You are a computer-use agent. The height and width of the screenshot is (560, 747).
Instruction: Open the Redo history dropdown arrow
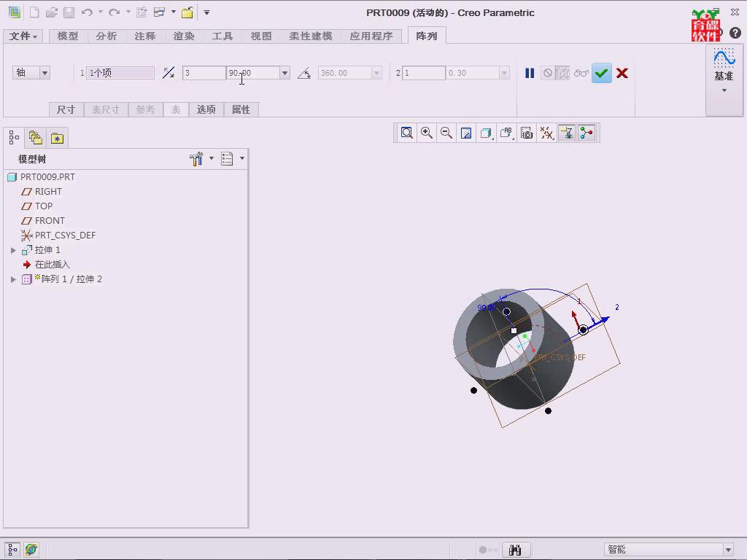(x=128, y=12)
